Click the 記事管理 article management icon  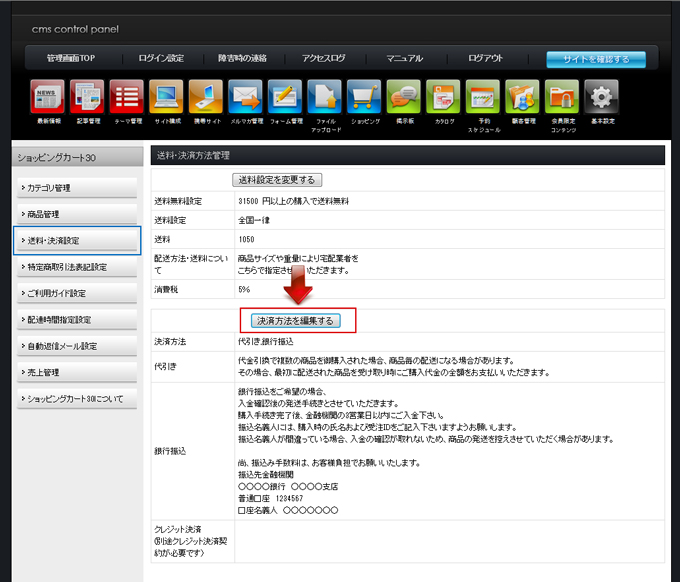pos(87,97)
